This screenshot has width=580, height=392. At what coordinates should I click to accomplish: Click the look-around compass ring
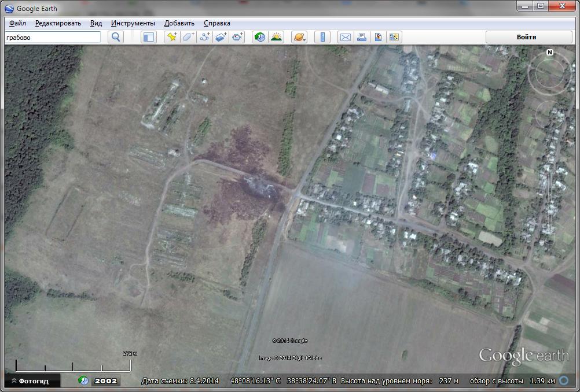[x=549, y=73]
